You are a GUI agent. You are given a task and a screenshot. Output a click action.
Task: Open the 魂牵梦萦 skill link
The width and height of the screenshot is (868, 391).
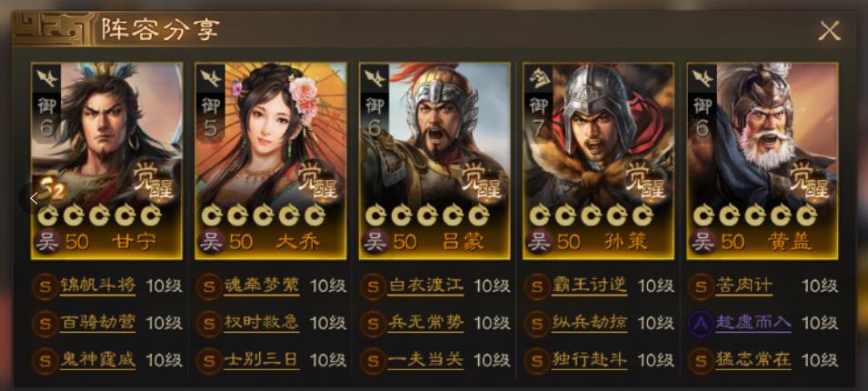(x=261, y=286)
